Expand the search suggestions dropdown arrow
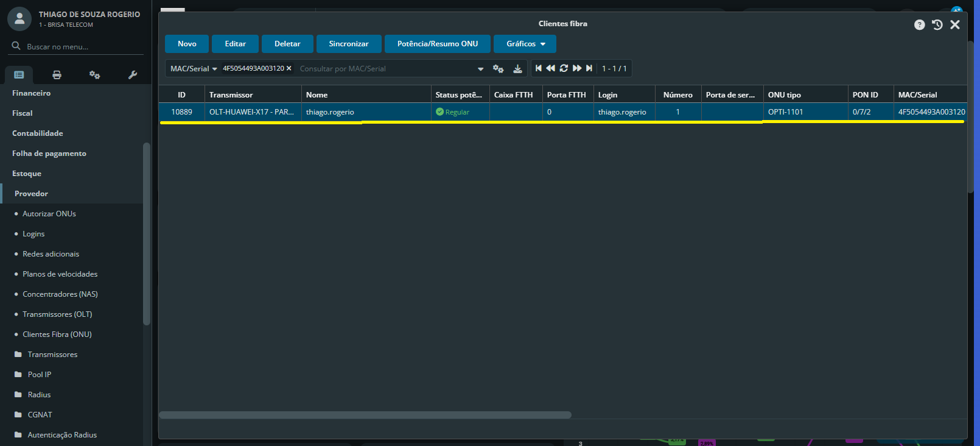 coord(480,69)
